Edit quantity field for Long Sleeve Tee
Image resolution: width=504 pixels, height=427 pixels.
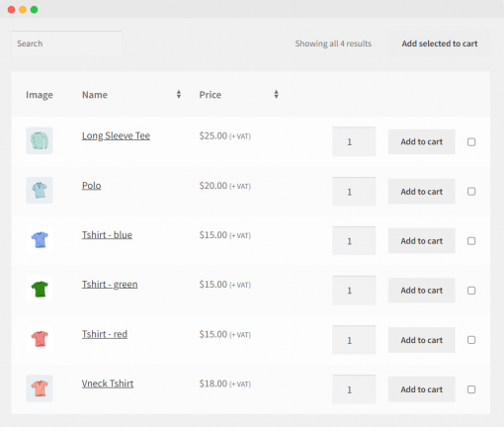click(x=354, y=141)
